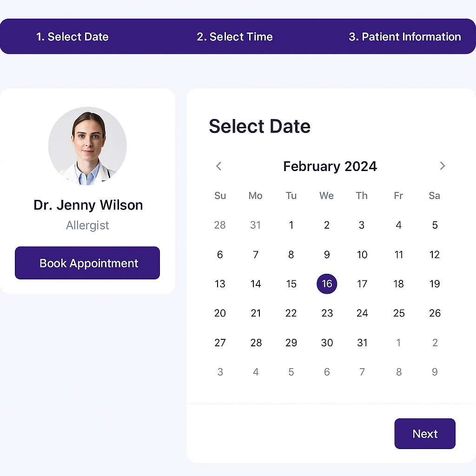Pick date 10 under Thursday column
The image size is (476, 476).
coord(362,255)
